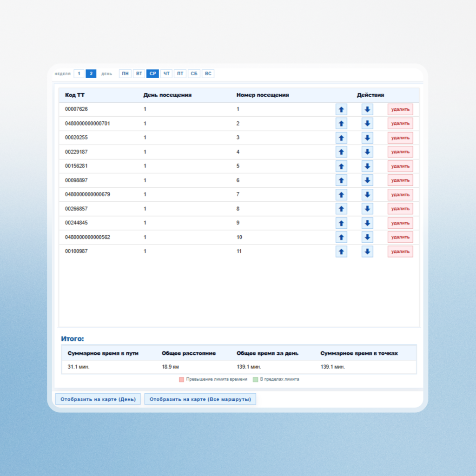Switch to ЧТ day tab
The image size is (476, 476).
[166, 74]
